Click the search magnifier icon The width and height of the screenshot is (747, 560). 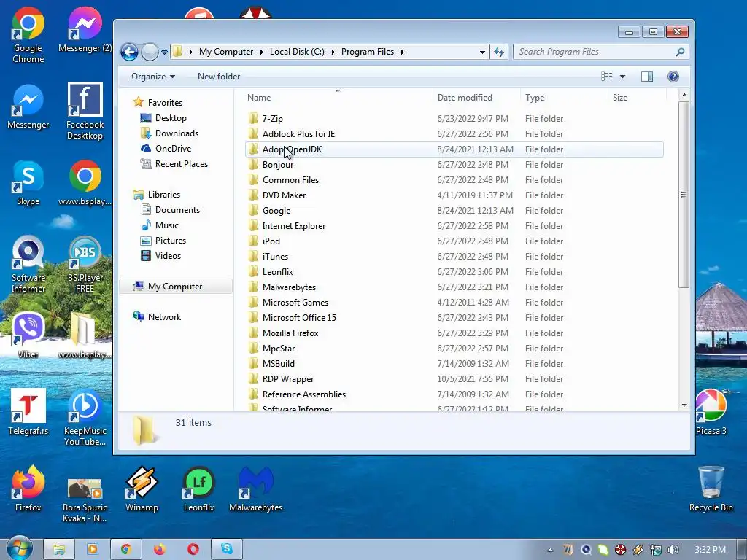coord(680,52)
